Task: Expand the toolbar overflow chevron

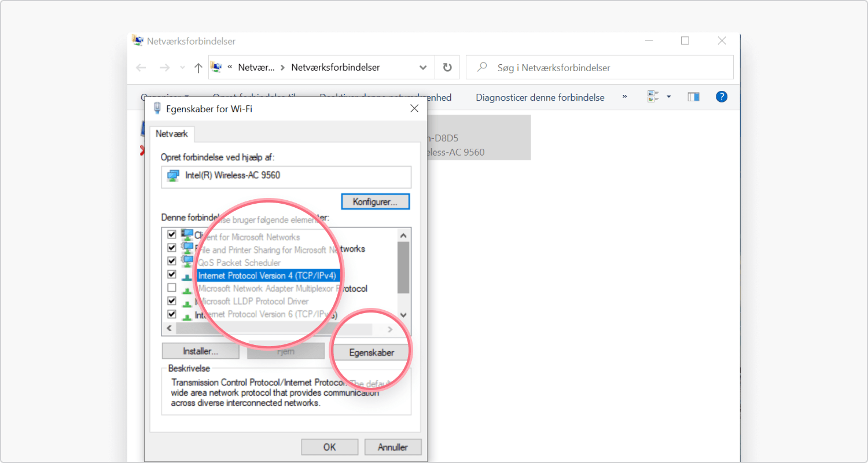Action: [624, 97]
